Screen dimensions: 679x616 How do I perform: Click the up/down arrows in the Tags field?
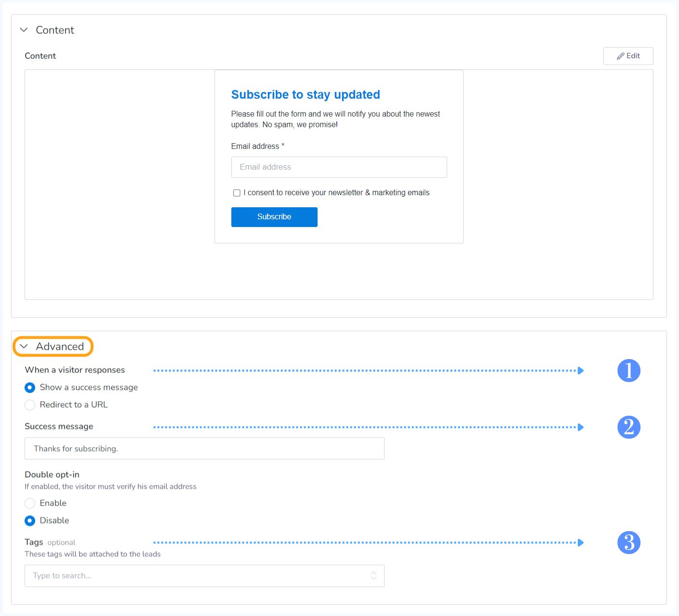pyautogui.click(x=374, y=576)
